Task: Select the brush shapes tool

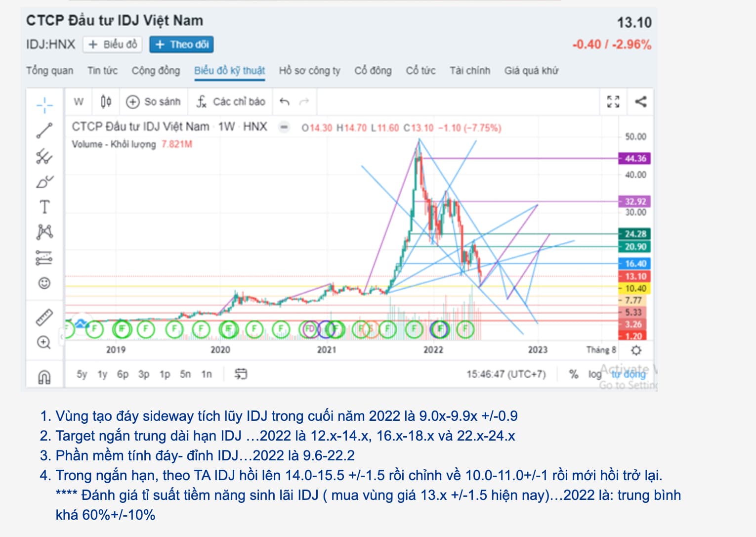Action: tap(44, 182)
